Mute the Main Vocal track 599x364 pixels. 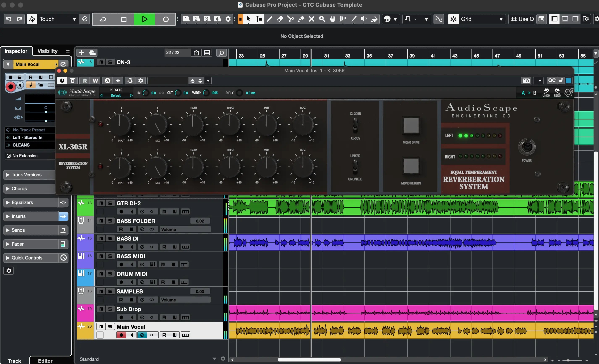click(x=101, y=327)
